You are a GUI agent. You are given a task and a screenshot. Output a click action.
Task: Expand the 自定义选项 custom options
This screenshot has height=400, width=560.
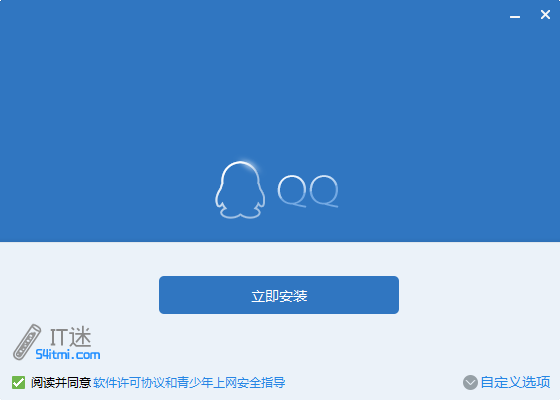click(515, 382)
